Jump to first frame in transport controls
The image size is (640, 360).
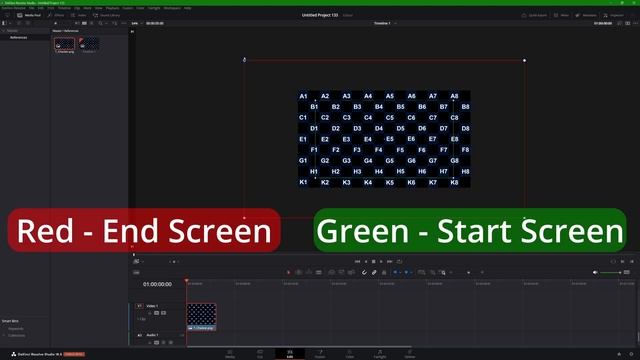(358, 262)
